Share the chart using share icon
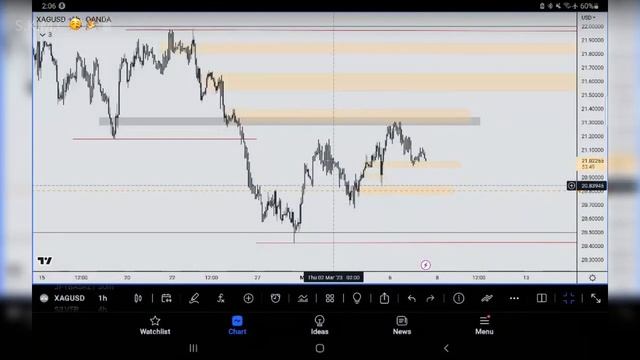This screenshot has height=360, width=640. [384, 298]
